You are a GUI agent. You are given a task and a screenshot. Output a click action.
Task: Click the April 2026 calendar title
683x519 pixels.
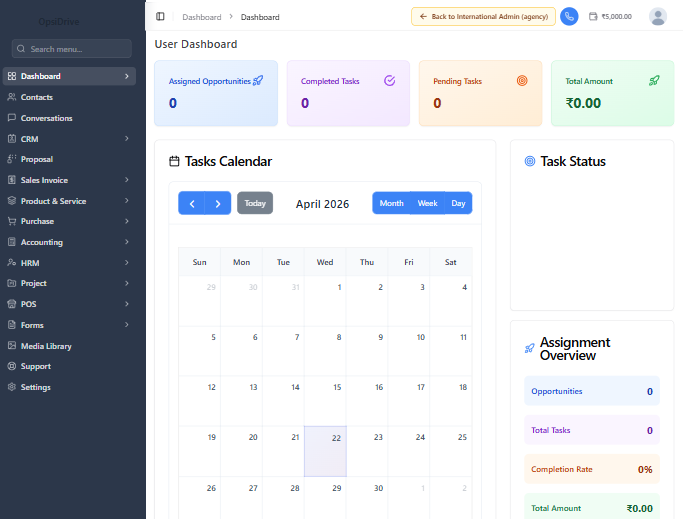322,204
